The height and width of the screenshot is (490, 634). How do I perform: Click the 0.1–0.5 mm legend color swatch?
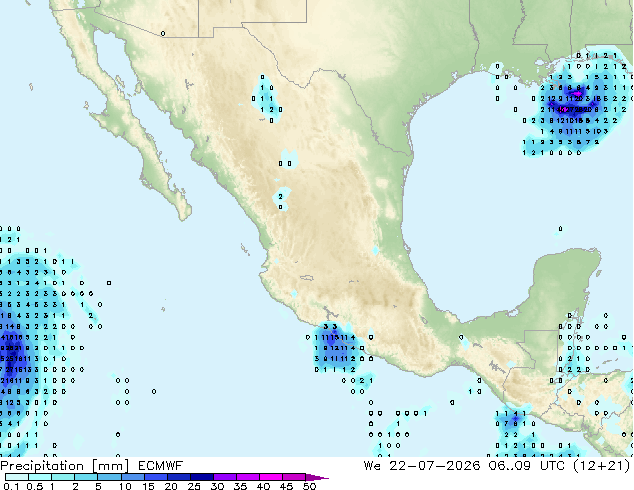click(17, 477)
